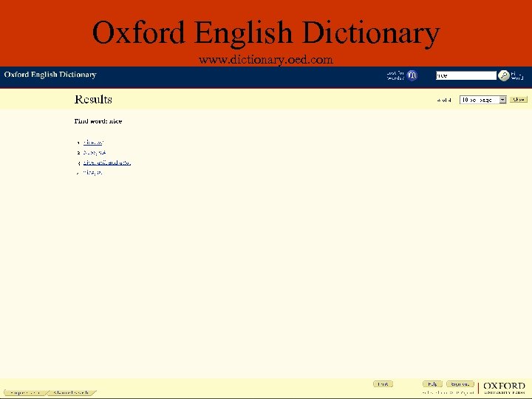Open the second result in the list

(x=95, y=153)
